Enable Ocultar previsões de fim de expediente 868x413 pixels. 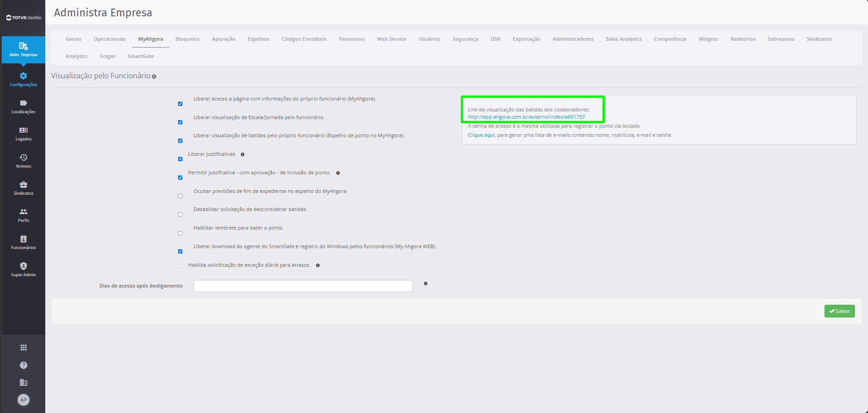(180, 196)
